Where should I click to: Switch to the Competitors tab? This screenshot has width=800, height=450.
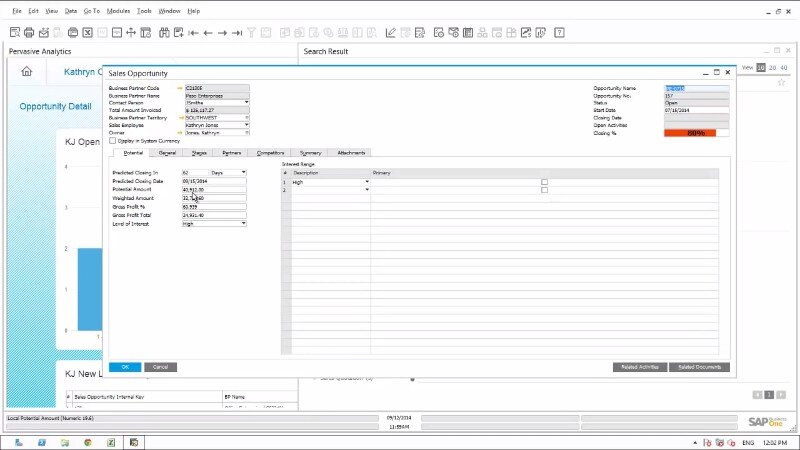(270, 153)
